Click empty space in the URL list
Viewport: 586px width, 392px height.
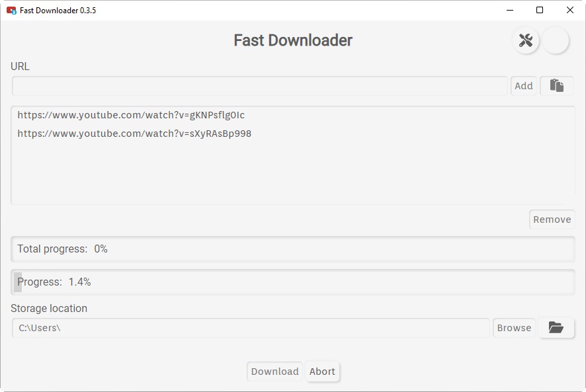tap(292, 175)
